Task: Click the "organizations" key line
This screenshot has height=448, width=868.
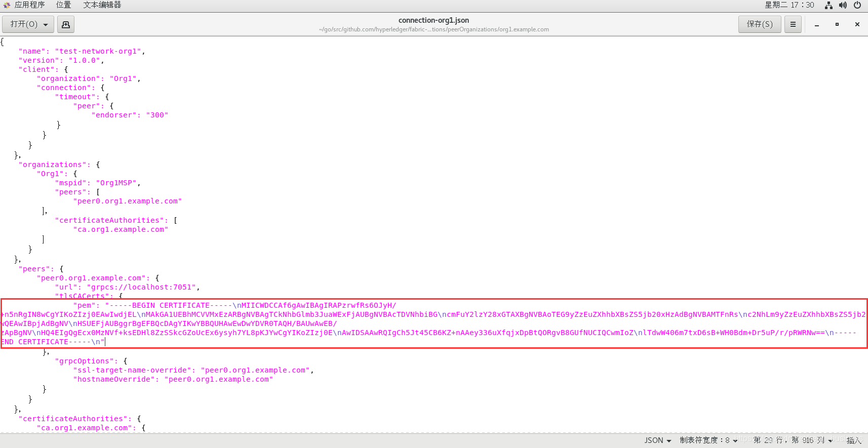Action: [x=59, y=165]
